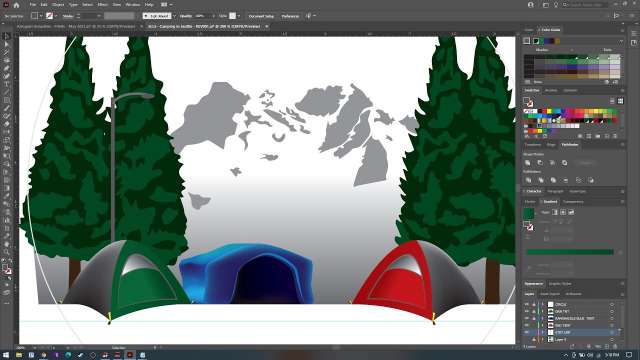Open the search icon in the top right
This screenshot has width=640, height=360.
point(566,5)
